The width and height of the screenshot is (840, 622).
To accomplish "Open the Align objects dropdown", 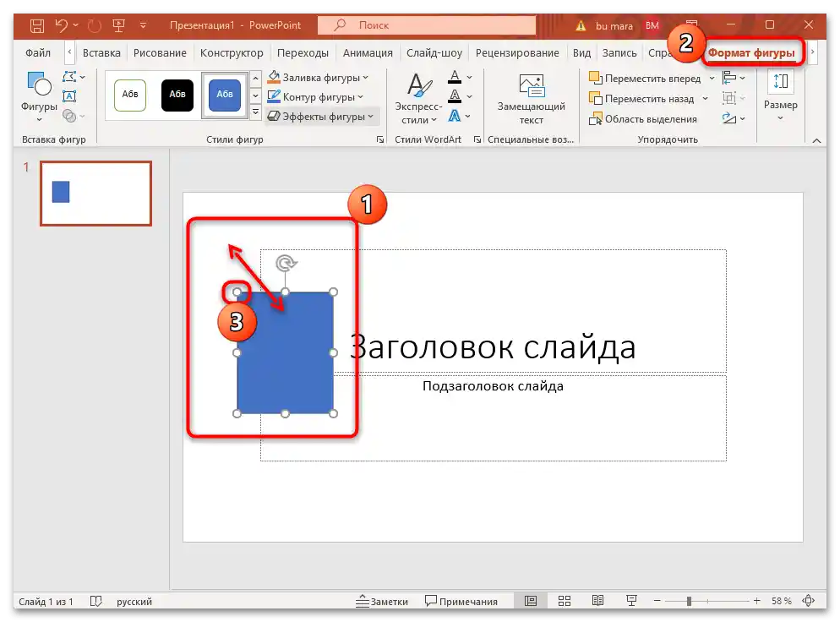I will coord(734,78).
